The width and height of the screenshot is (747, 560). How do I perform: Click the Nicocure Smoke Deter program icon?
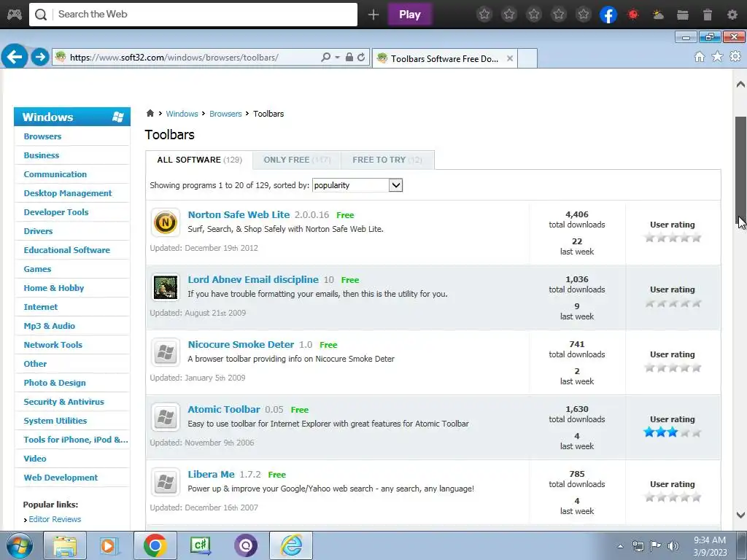166,352
